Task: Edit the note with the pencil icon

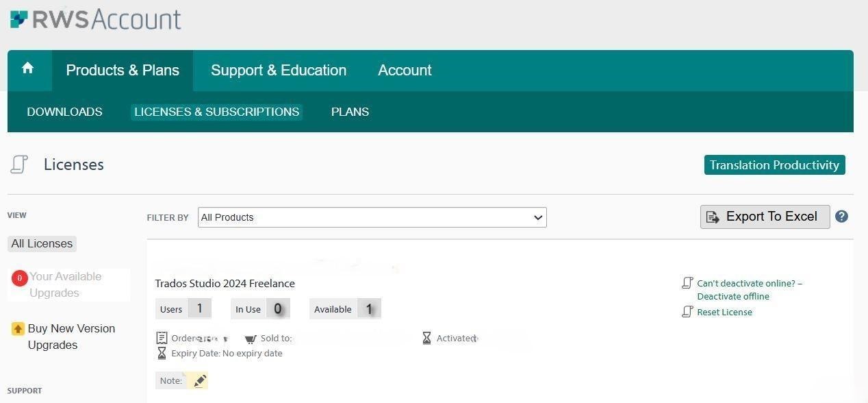Action: tap(200, 381)
